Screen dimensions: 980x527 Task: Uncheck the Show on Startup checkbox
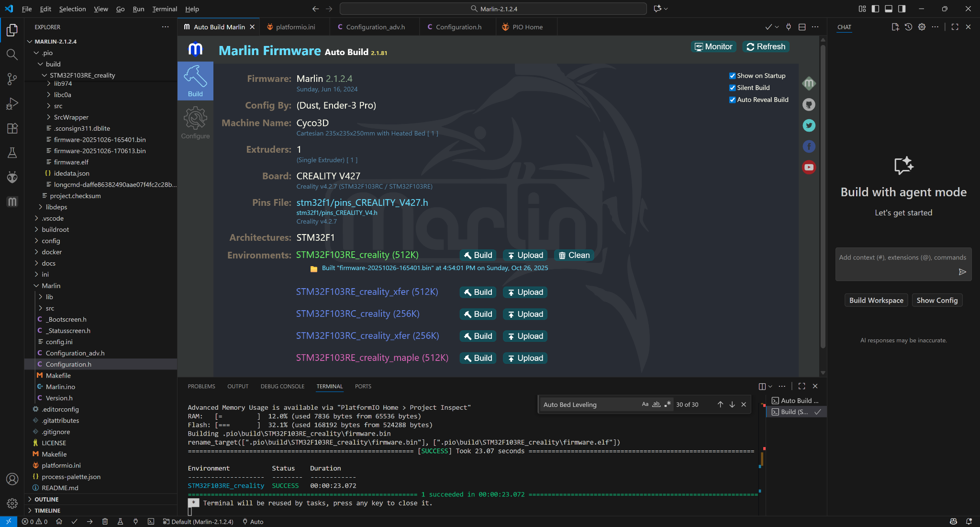pyautogui.click(x=732, y=76)
